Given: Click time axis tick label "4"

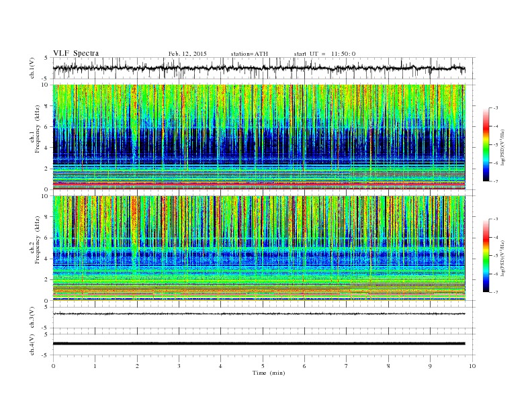Looking at the screenshot, I should (x=221, y=366).
